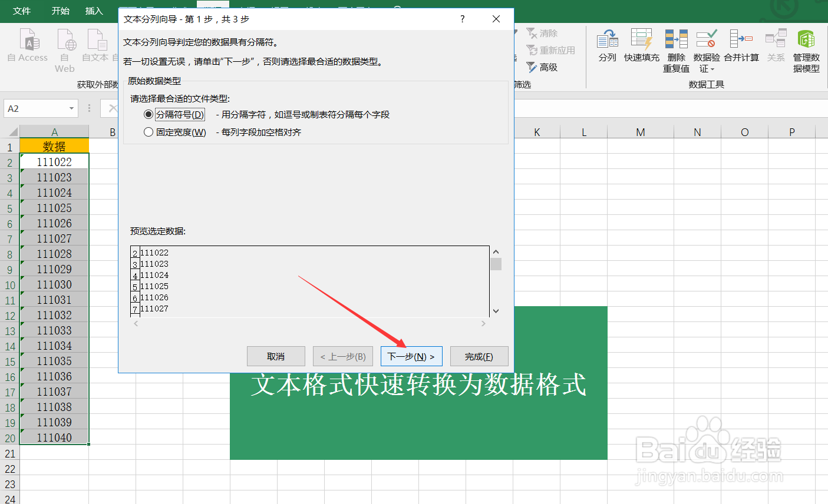Switch to the 开始 ribbon tab
Viewport: 828px width, 504px height.
[x=60, y=11]
